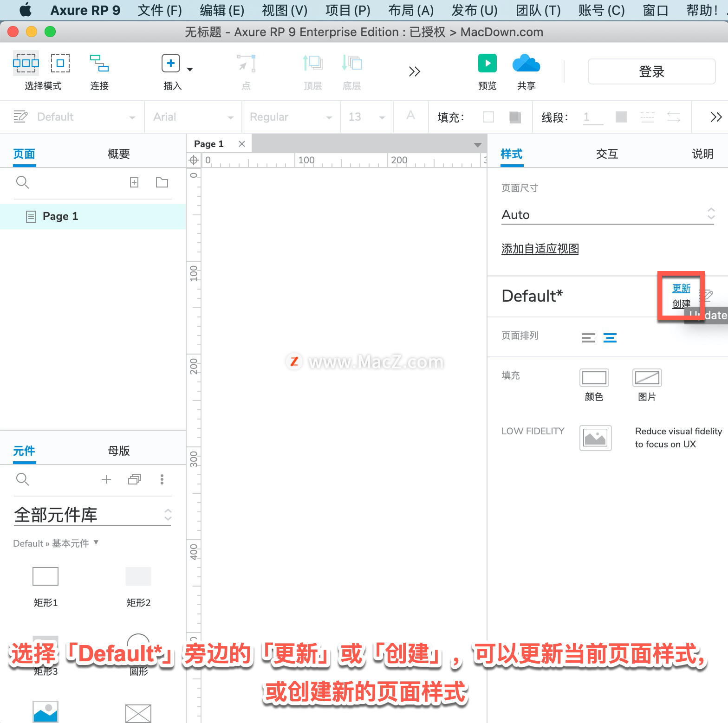Open the Auto page dimensions dropdown
The image size is (728, 723).
point(608,214)
